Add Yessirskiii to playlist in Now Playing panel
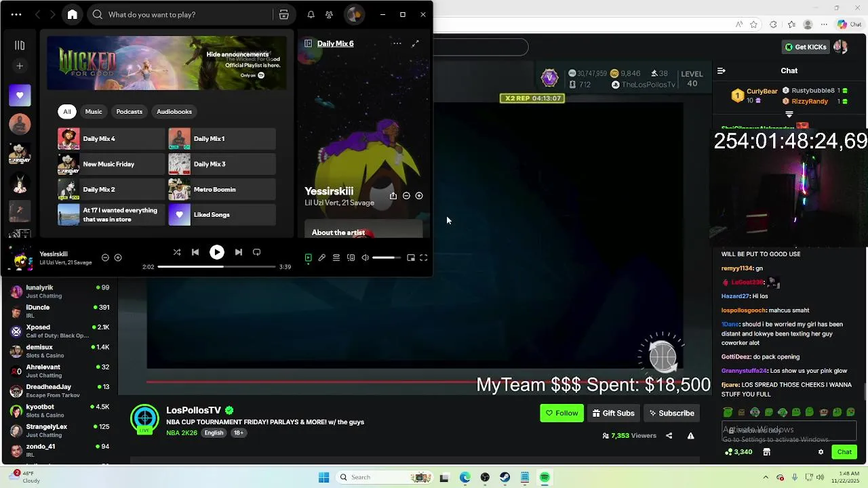This screenshot has width=868, height=488. coord(419,196)
